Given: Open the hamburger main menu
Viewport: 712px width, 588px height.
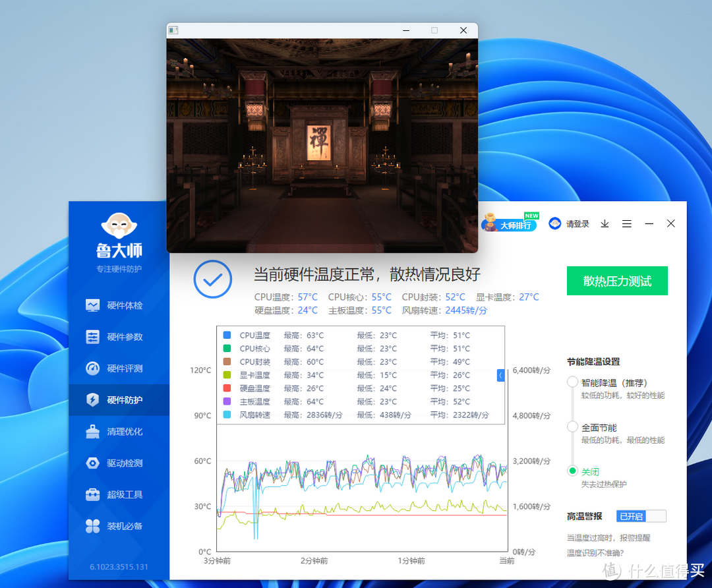Looking at the screenshot, I should [627, 224].
